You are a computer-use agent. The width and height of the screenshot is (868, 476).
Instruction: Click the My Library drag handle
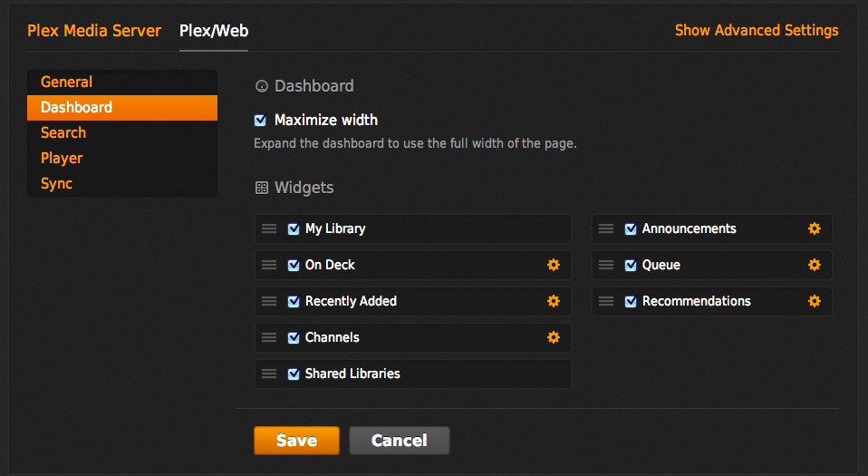point(269,228)
